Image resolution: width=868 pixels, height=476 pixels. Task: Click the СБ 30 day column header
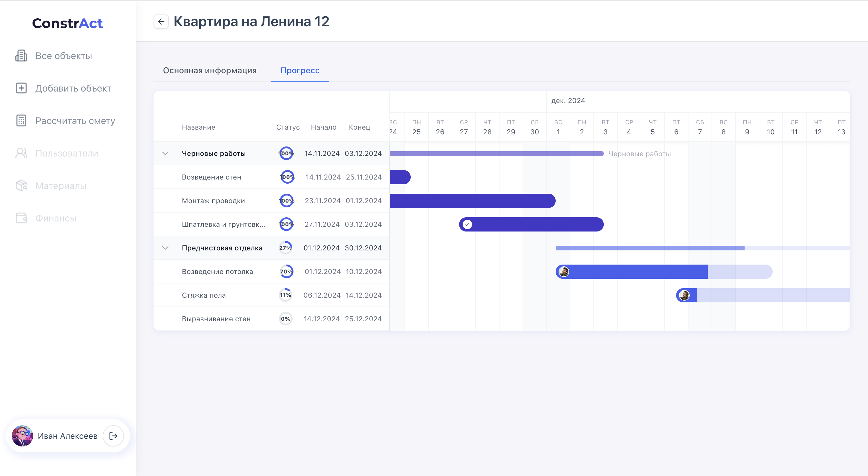click(535, 127)
